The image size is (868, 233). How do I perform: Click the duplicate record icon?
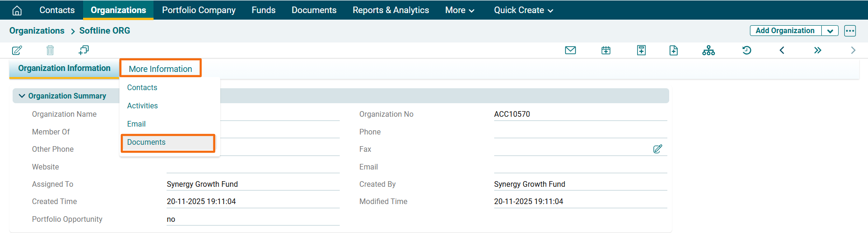coord(84,50)
